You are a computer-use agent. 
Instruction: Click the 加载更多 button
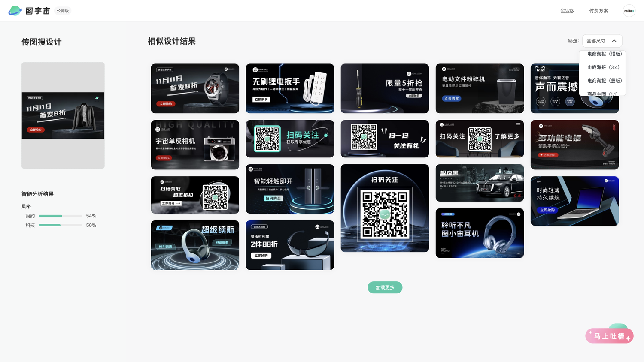point(385,287)
